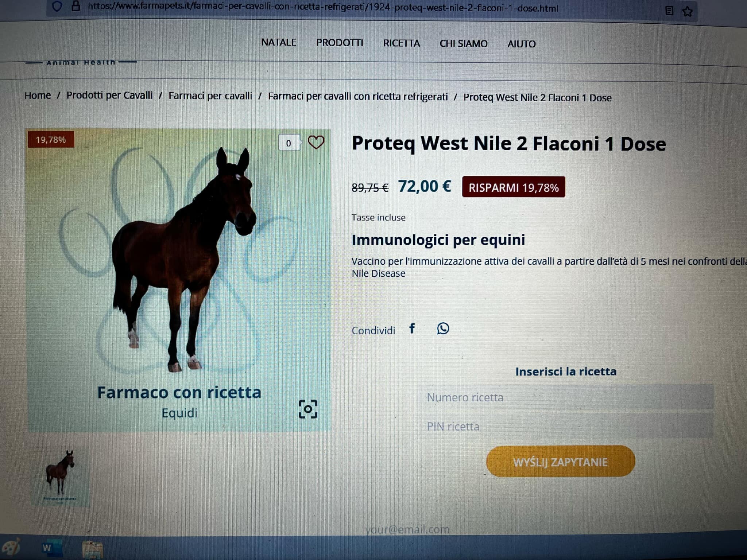The image size is (747, 560).
Task: Follow Farmaci per cavalli con ricetta refrigerati breadcrumb
Action: (358, 96)
